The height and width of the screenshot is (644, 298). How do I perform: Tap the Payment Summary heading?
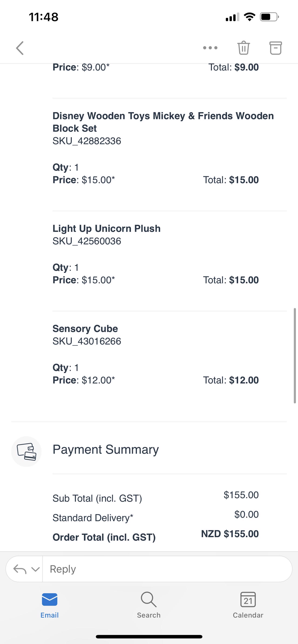click(x=106, y=450)
